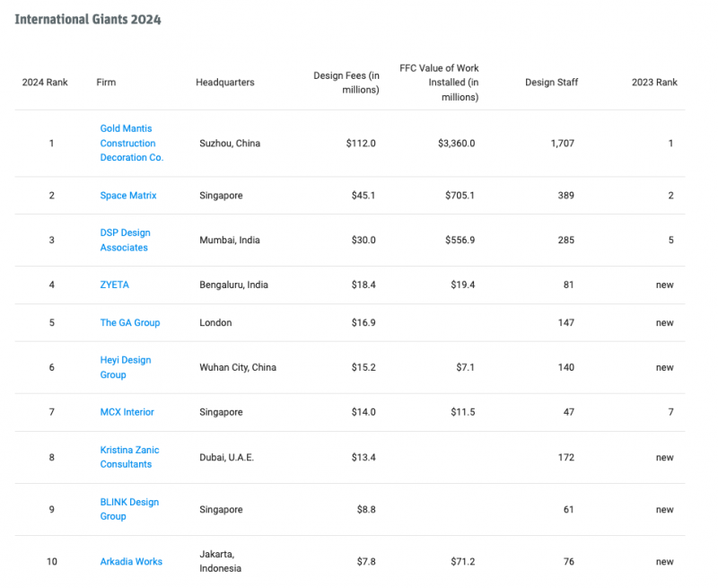Open The GA Group link

point(130,323)
